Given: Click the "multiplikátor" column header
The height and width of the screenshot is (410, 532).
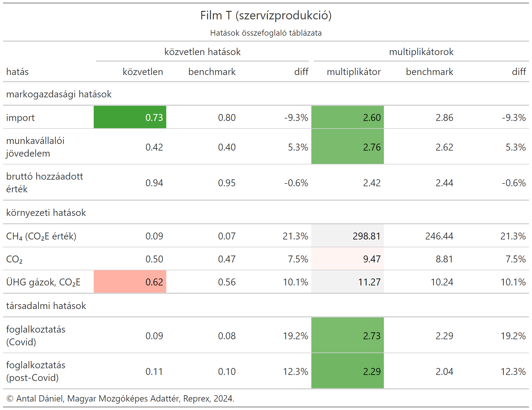Looking at the screenshot, I should click(354, 72).
